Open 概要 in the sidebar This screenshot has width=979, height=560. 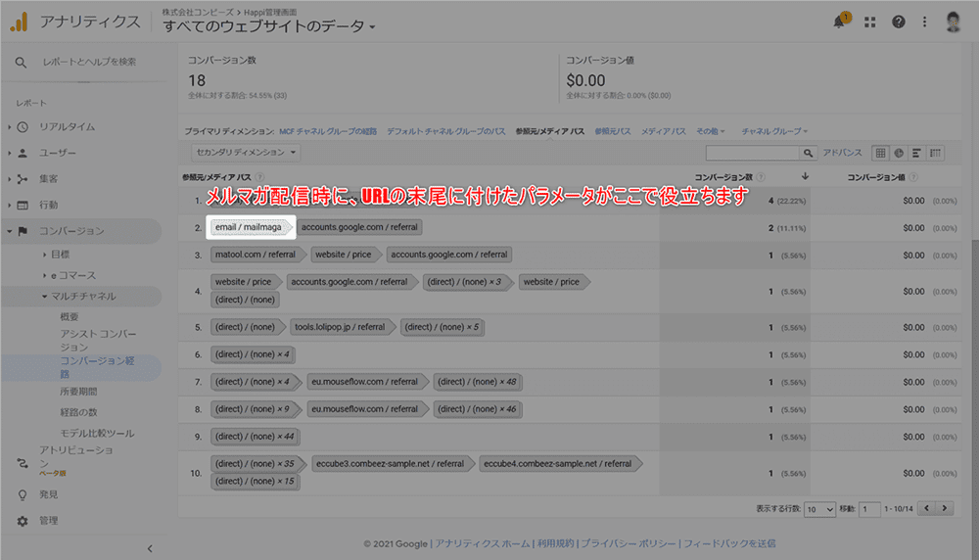70,317
